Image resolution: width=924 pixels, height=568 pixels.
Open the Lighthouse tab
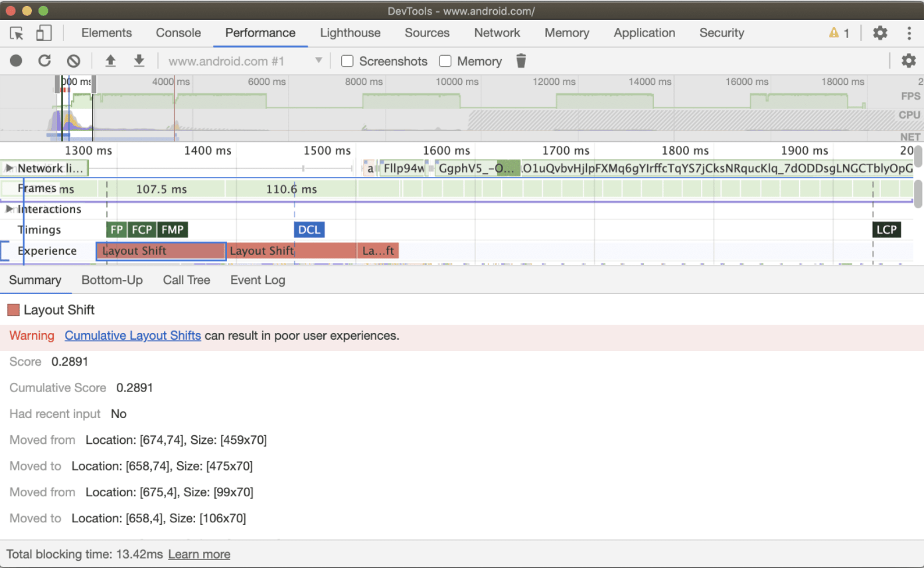pos(350,33)
